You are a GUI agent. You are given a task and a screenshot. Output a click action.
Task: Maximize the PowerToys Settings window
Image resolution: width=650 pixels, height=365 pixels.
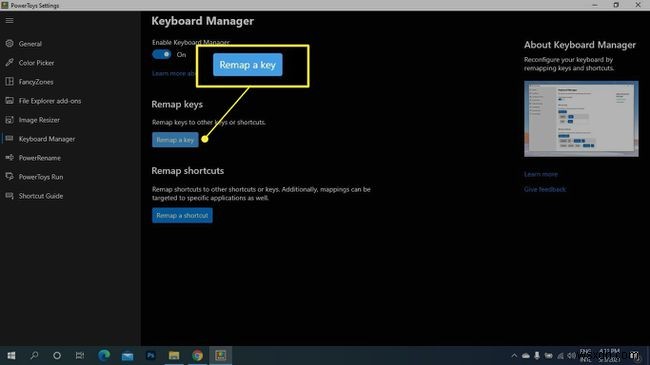(x=616, y=5)
